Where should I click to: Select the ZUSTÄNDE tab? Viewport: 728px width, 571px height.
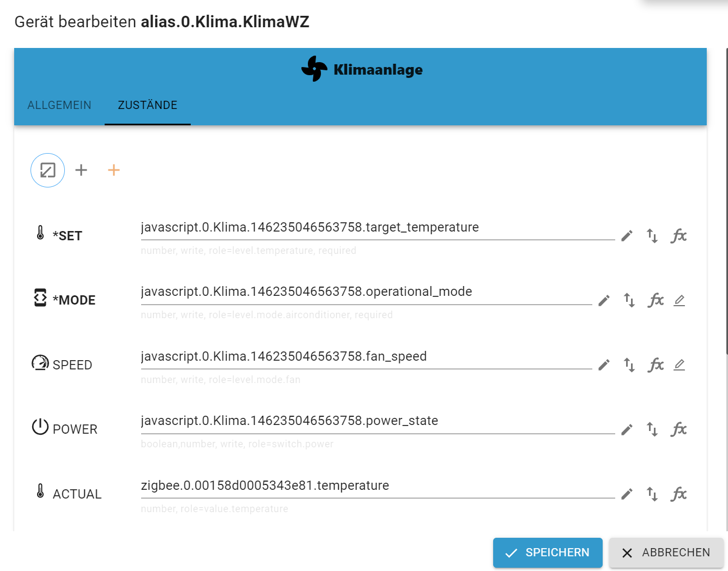click(x=148, y=105)
